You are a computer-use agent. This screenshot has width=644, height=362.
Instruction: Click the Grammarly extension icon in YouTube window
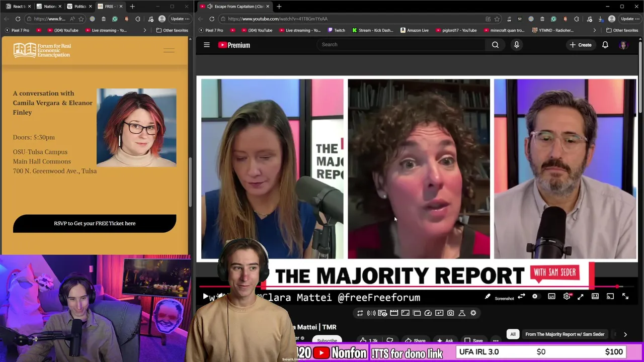(553, 19)
